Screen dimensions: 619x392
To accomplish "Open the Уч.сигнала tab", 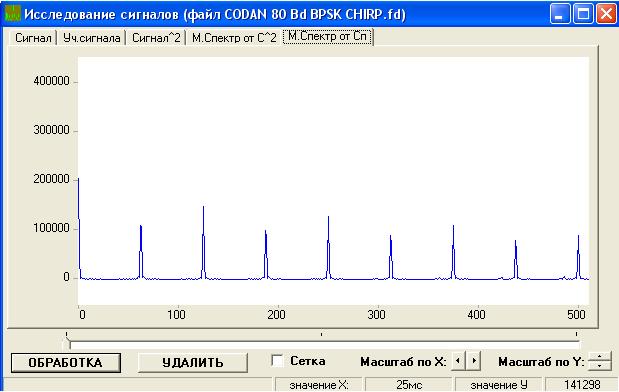I will [x=92, y=38].
